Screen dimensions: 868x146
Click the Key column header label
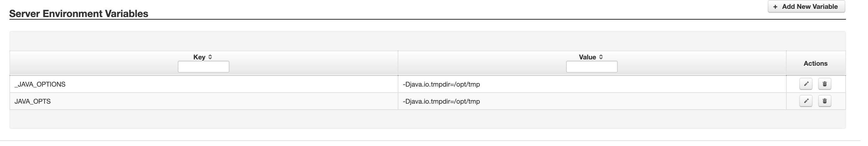[199, 57]
